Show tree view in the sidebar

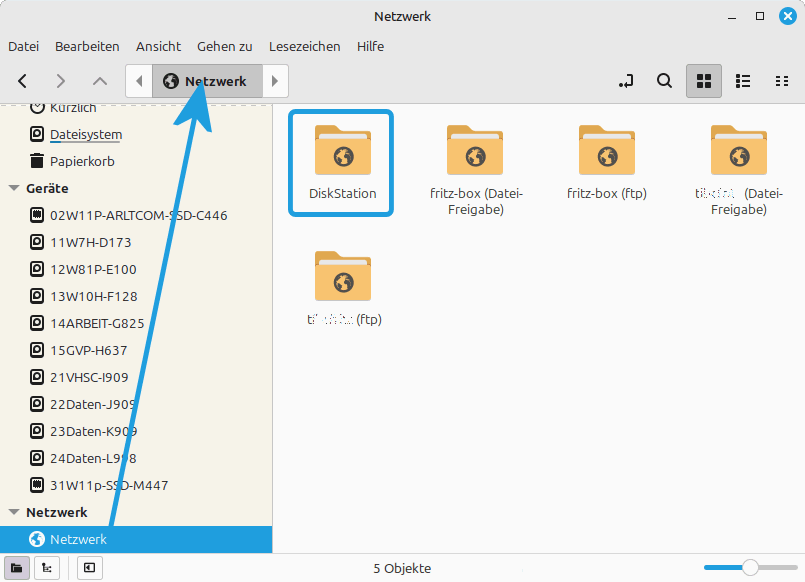click(46, 568)
